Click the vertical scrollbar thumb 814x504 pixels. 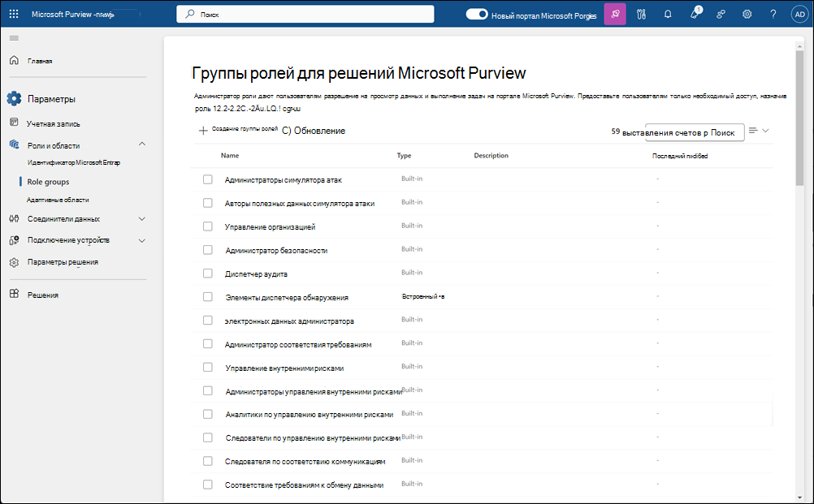click(799, 118)
